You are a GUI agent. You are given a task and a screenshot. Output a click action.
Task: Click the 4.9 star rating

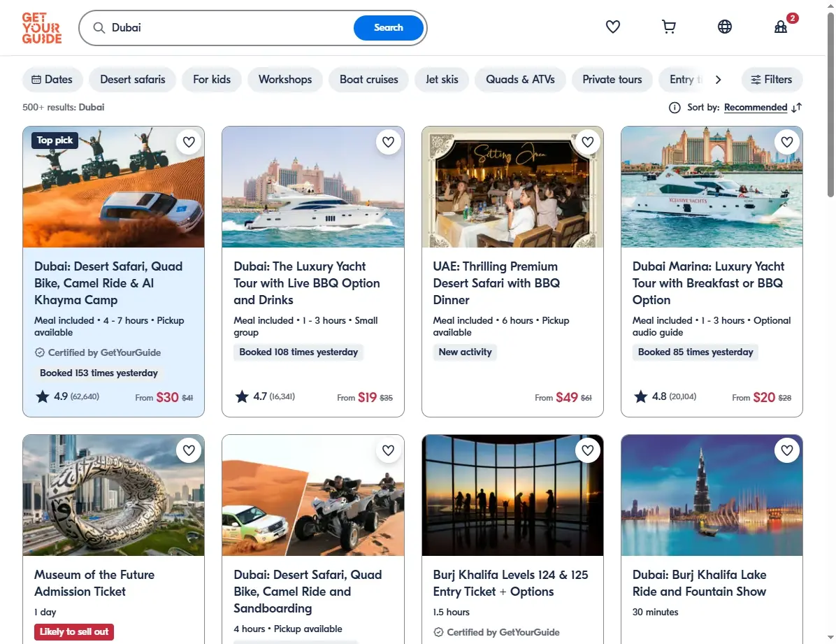[67, 397]
